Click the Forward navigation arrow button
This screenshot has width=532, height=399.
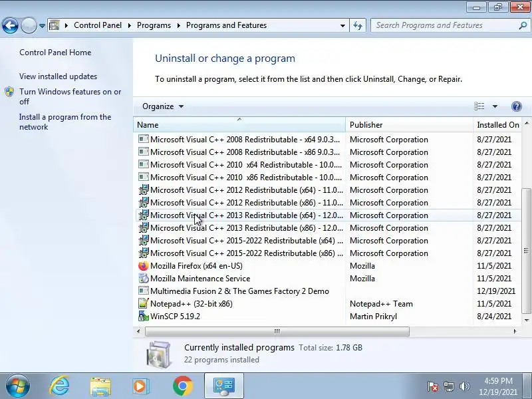coord(29,25)
